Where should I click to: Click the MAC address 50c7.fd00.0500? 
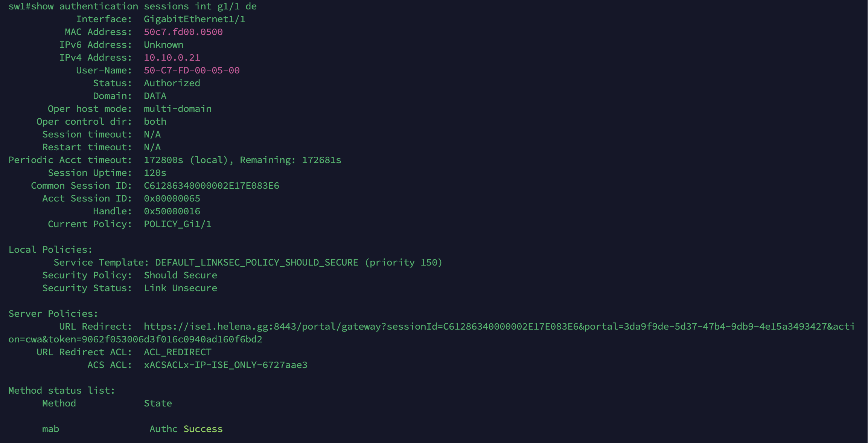(183, 32)
